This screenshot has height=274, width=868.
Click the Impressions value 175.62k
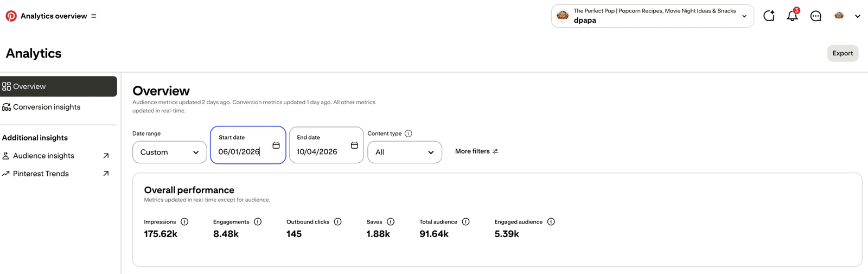161,234
